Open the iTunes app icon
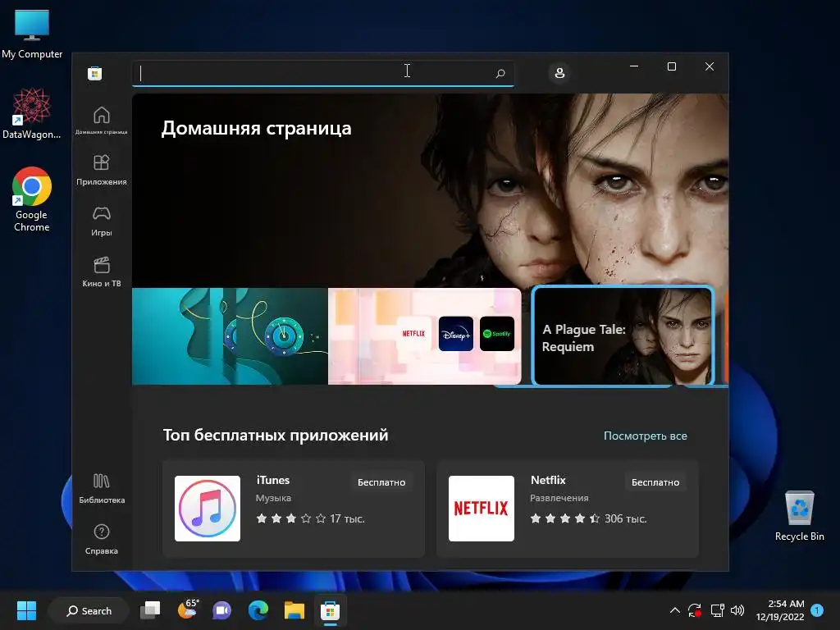Image resolution: width=840 pixels, height=630 pixels. coord(208,509)
